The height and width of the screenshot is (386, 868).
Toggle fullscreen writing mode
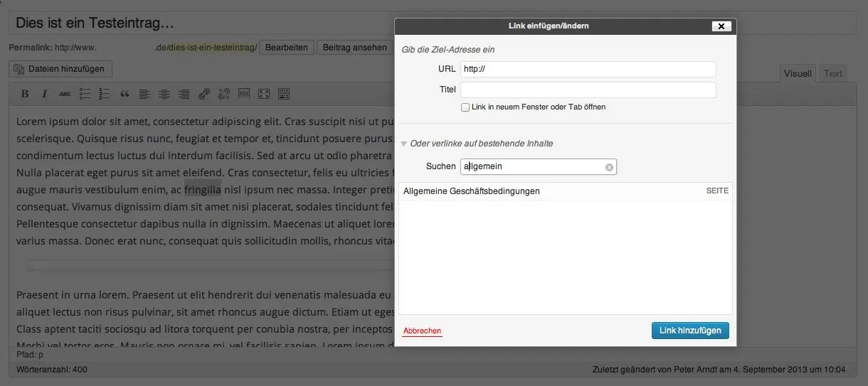pos(264,94)
